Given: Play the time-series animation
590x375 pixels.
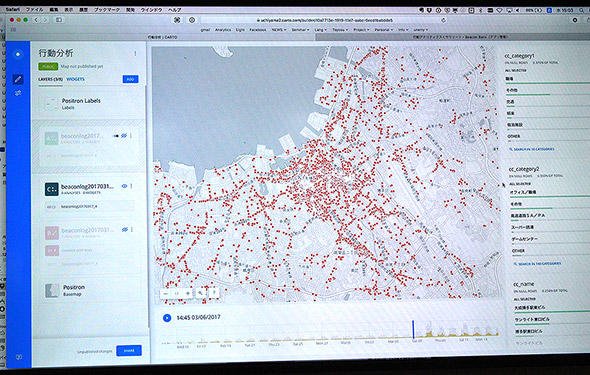Looking at the screenshot, I should point(167,318).
